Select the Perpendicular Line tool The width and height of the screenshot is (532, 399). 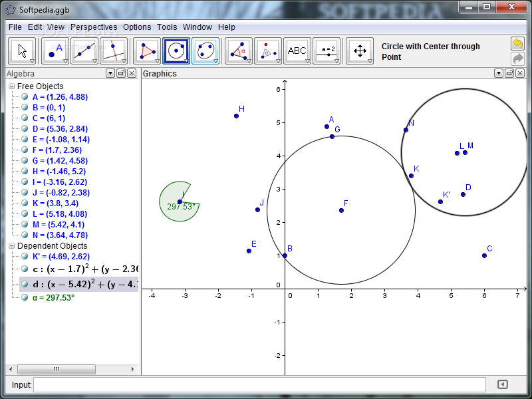point(113,51)
